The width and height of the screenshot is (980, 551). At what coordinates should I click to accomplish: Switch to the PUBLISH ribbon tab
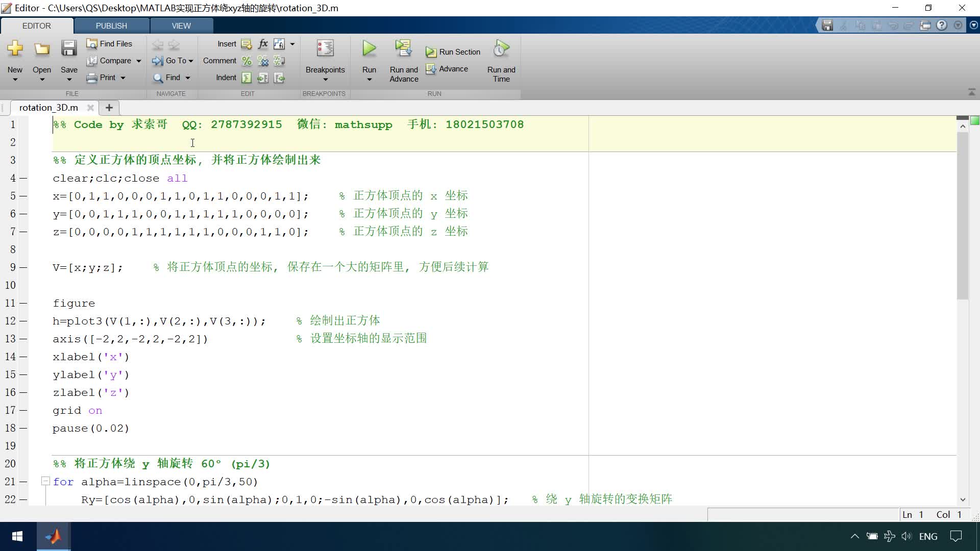point(111,26)
